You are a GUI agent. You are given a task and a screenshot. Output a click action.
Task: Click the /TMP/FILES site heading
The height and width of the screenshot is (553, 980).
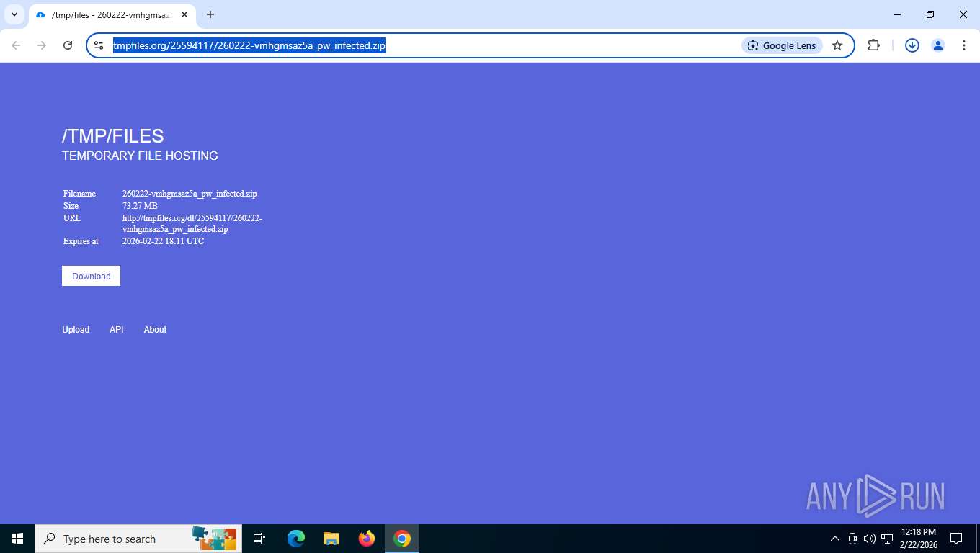tap(113, 136)
